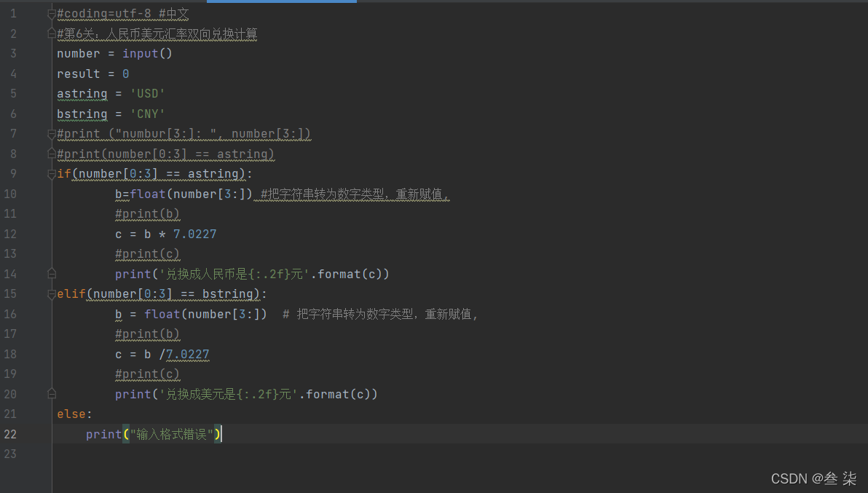Image resolution: width=868 pixels, height=493 pixels.
Task: Click gutter line number 3
Action: [x=13, y=54]
